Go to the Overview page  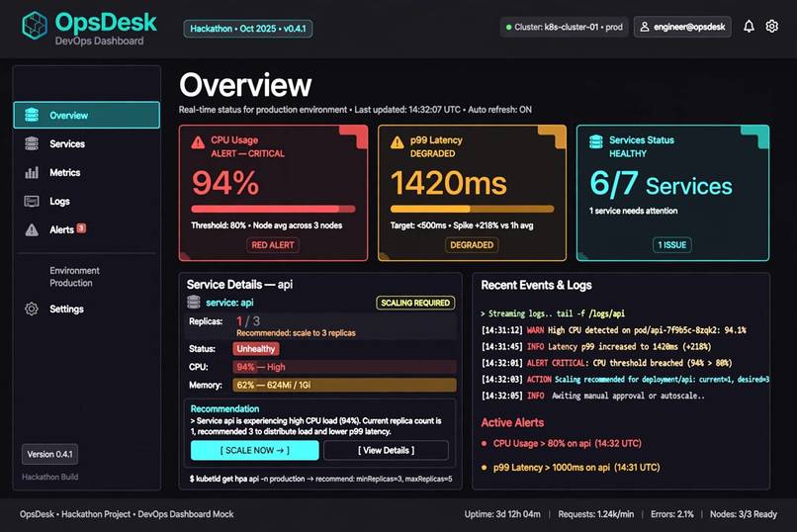point(86,115)
